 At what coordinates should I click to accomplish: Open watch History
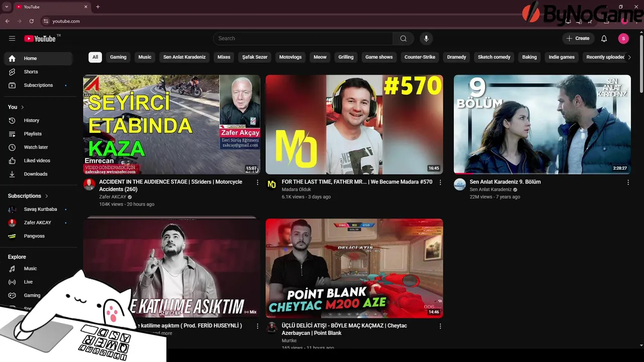39,121
